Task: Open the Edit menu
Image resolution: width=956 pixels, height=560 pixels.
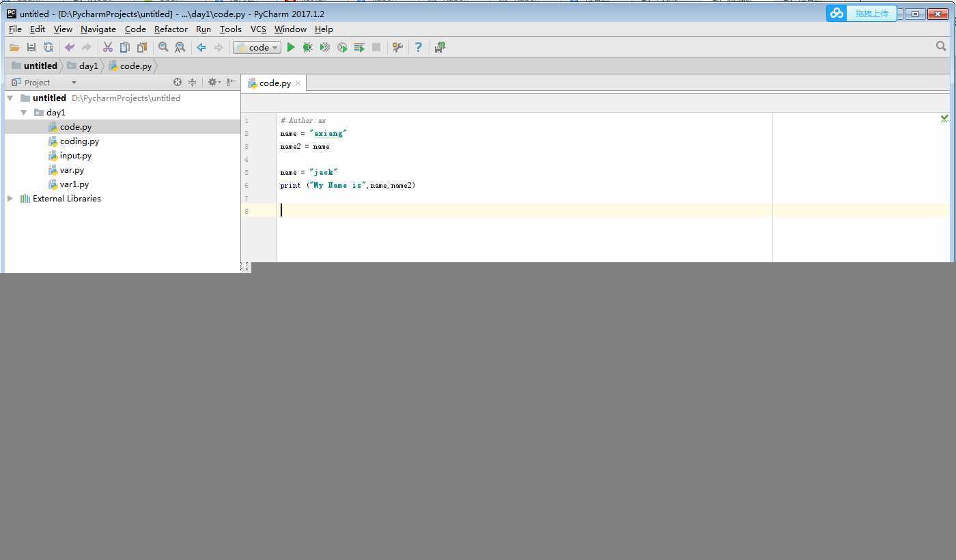Action: click(x=38, y=29)
